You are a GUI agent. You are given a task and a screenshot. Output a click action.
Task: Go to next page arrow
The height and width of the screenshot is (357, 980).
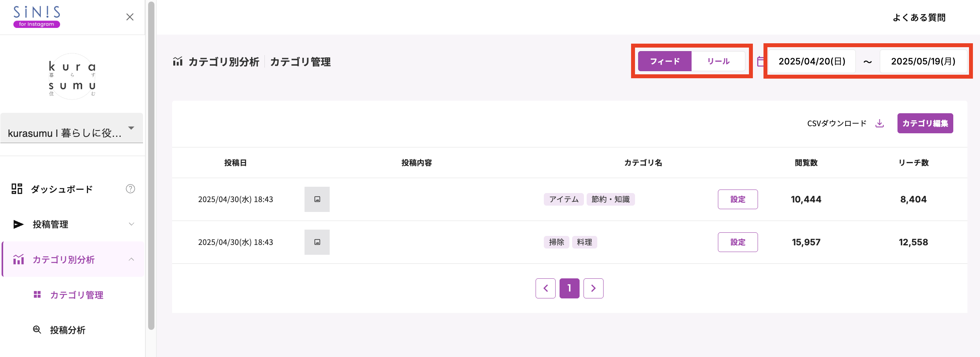point(593,288)
